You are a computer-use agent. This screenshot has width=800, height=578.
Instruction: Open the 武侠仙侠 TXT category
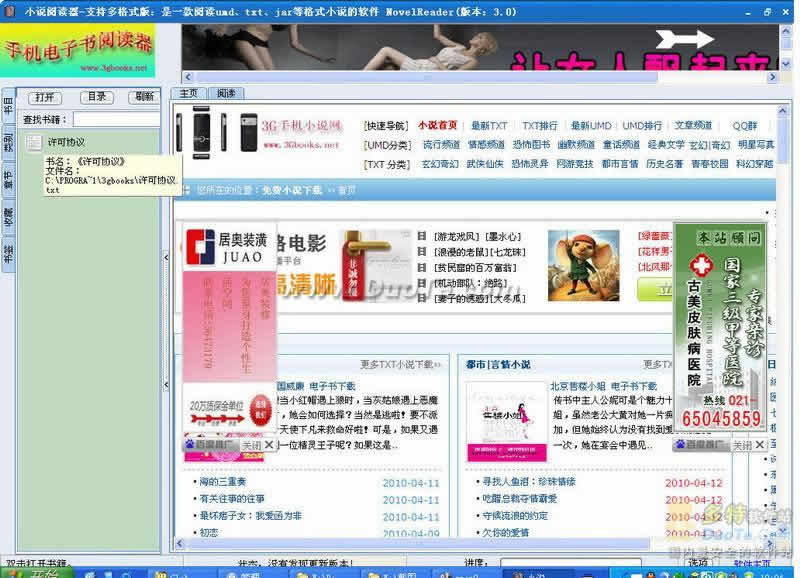(485, 164)
